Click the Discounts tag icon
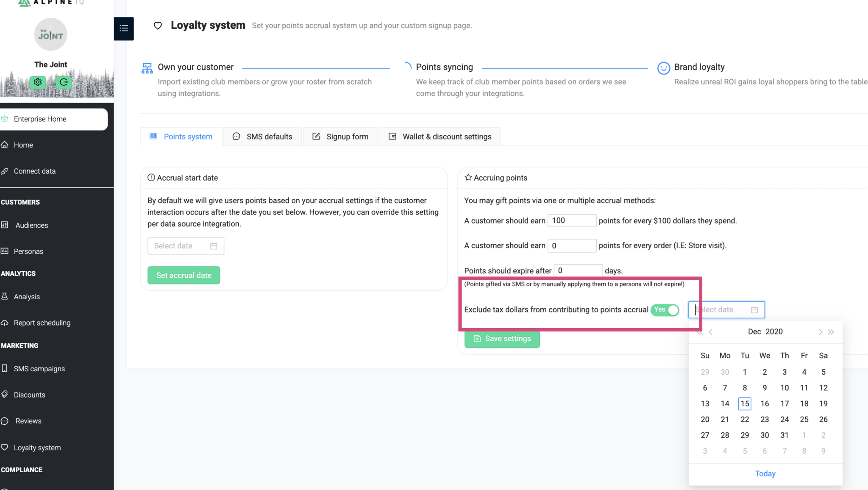 [5, 394]
